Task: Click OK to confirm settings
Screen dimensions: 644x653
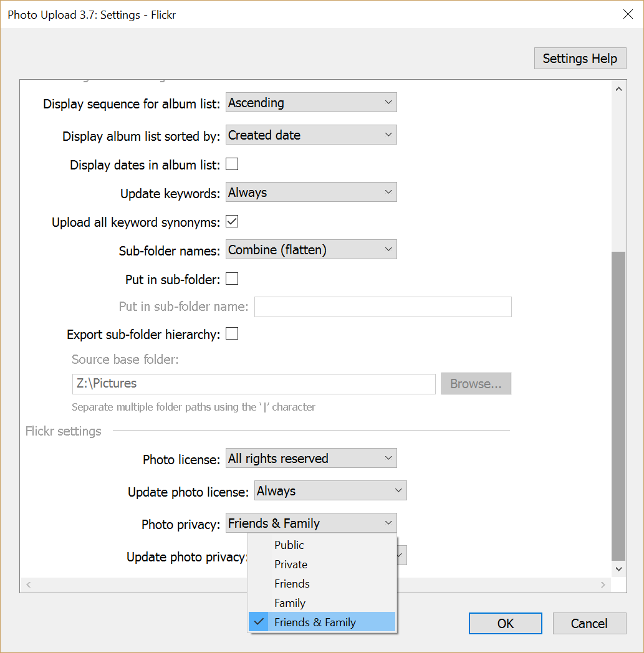Action: [505, 623]
